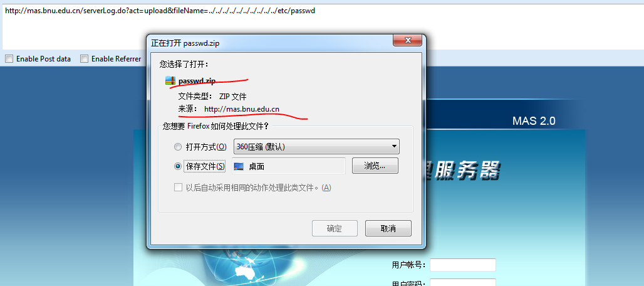
Task: Click the http://mas.bnu.edu.cn source text
Action: (x=242, y=109)
